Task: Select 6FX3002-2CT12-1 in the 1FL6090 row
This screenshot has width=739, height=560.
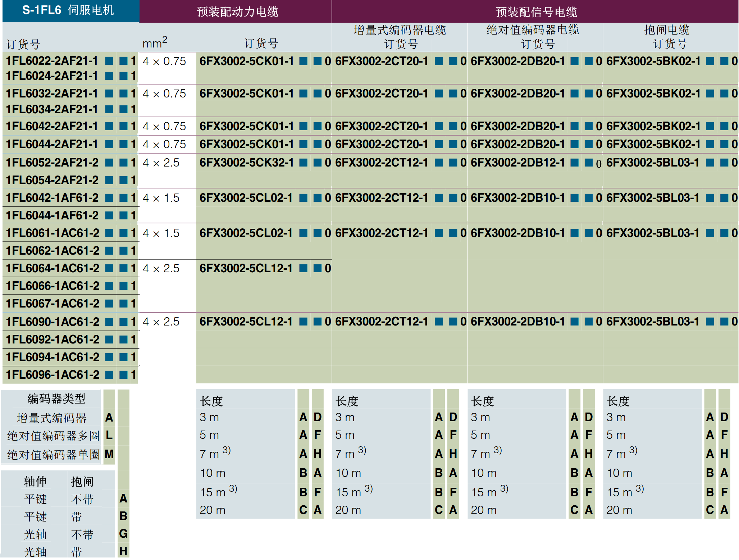Action: 382,322
